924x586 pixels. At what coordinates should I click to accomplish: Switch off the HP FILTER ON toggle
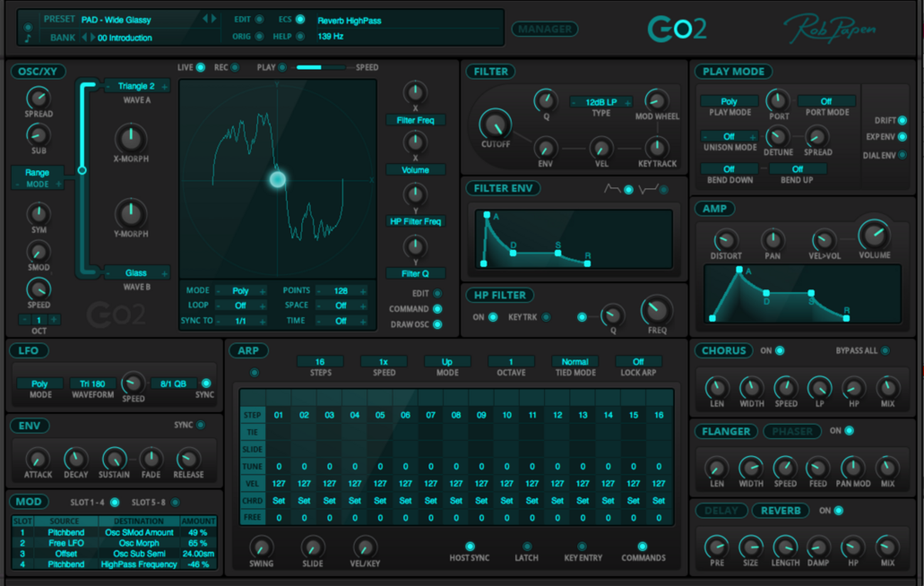[493, 317]
